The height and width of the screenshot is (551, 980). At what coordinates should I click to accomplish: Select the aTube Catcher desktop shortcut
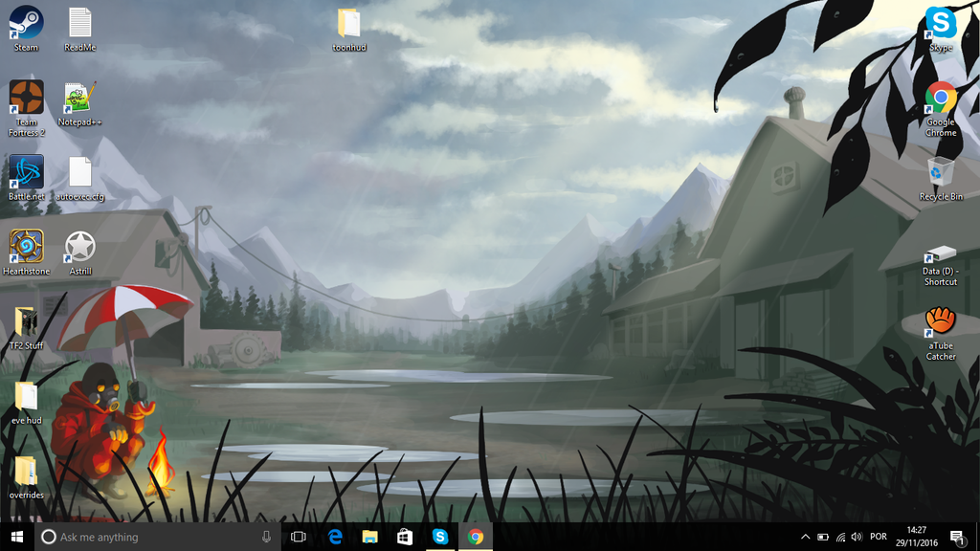[x=941, y=333]
